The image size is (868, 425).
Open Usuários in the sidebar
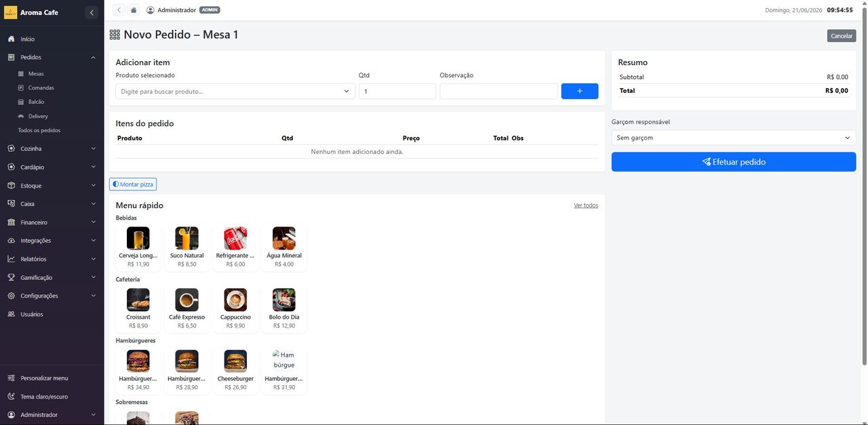52,315
